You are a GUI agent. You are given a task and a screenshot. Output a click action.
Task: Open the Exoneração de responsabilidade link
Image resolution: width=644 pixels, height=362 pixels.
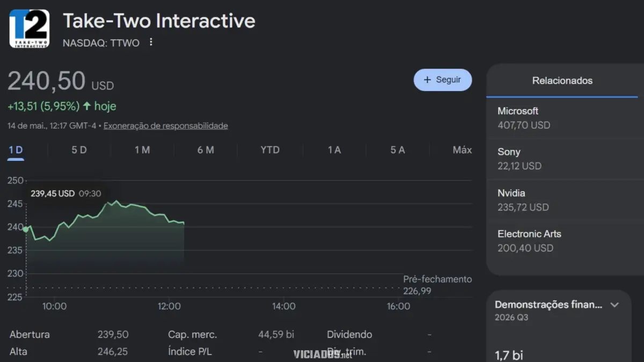(x=165, y=126)
